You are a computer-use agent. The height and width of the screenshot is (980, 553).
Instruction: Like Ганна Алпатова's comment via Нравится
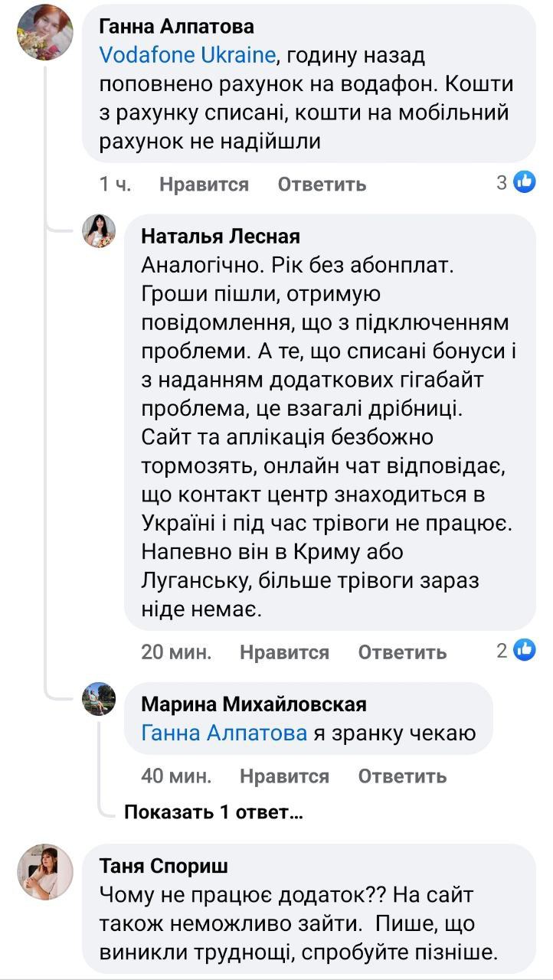point(204,185)
